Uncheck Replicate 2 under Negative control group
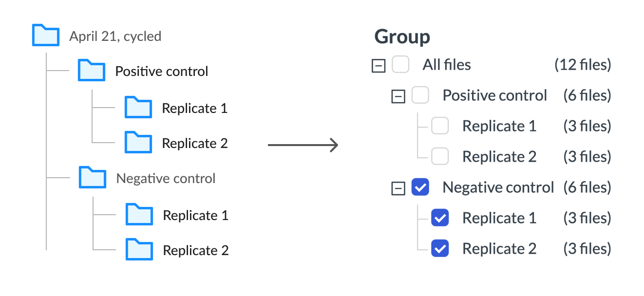This screenshot has width=644, height=296. point(440,249)
